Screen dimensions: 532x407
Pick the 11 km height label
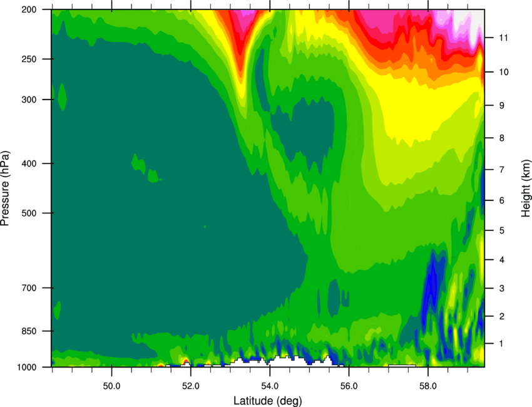click(503, 38)
